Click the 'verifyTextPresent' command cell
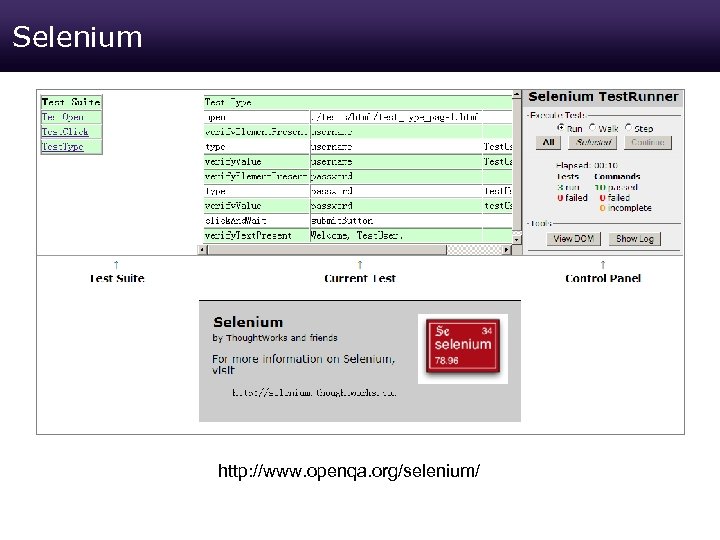The image size is (720, 540). (257, 236)
